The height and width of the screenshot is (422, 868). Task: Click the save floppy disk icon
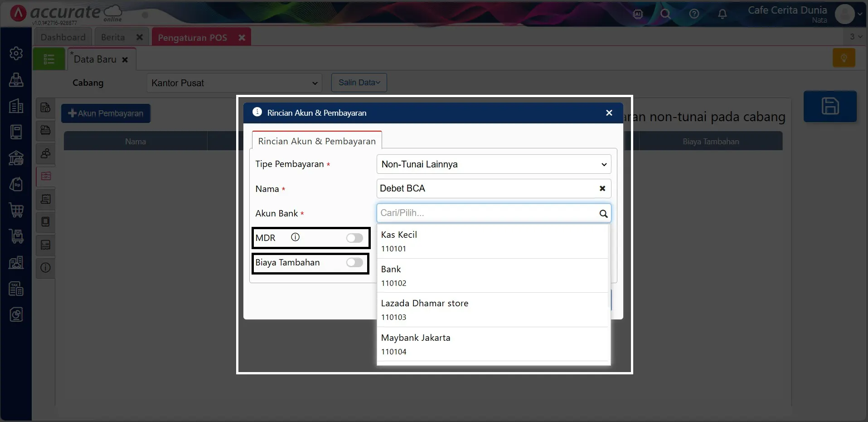coord(830,106)
